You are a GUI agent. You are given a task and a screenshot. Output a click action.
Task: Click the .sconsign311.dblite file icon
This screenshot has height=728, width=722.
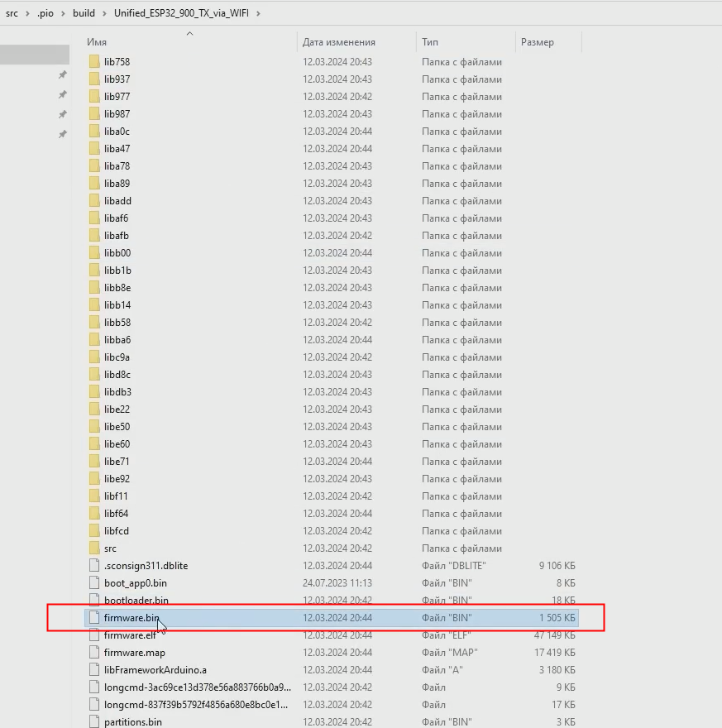(94, 566)
